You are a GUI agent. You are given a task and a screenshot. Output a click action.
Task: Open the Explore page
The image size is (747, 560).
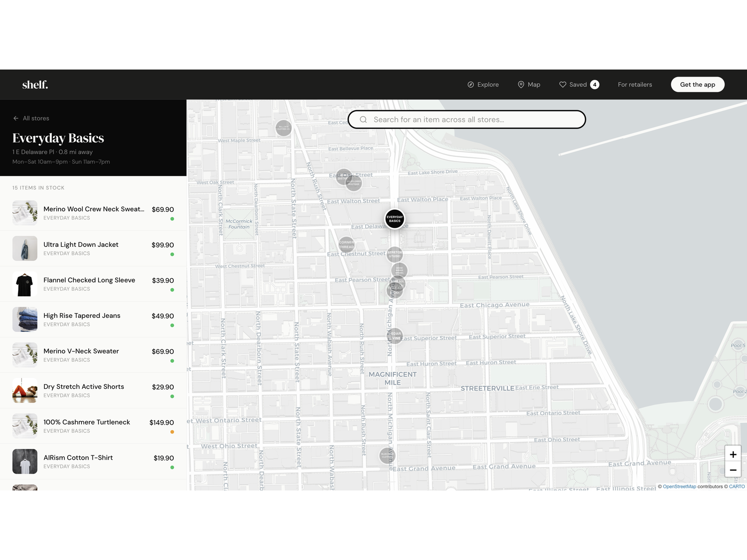(x=483, y=84)
